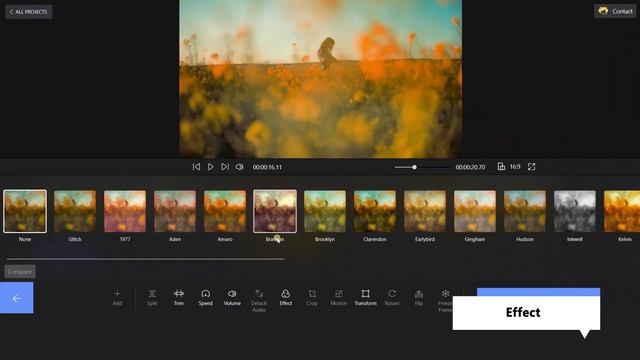Open the aspect ratio 16:9 selector
The image size is (640, 360).
(x=509, y=167)
